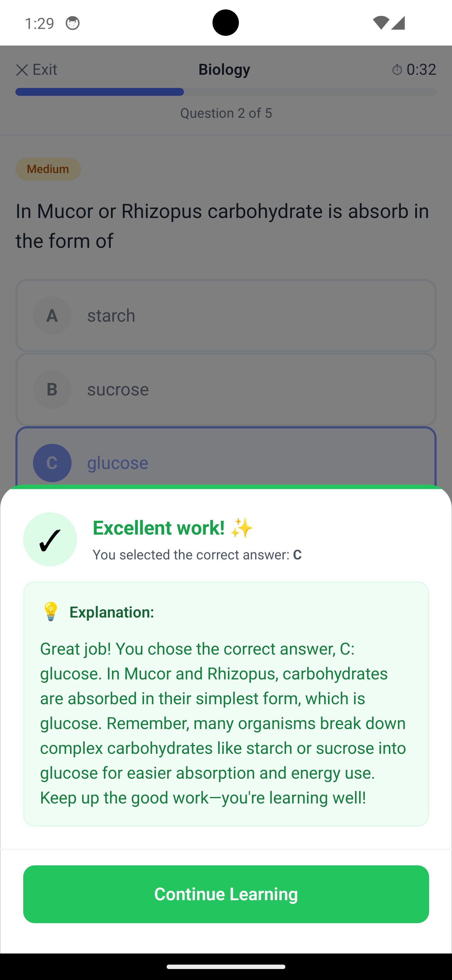Viewport: 452px width, 980px height.
Task: Select answer option A starch
Action: point(226,315)
